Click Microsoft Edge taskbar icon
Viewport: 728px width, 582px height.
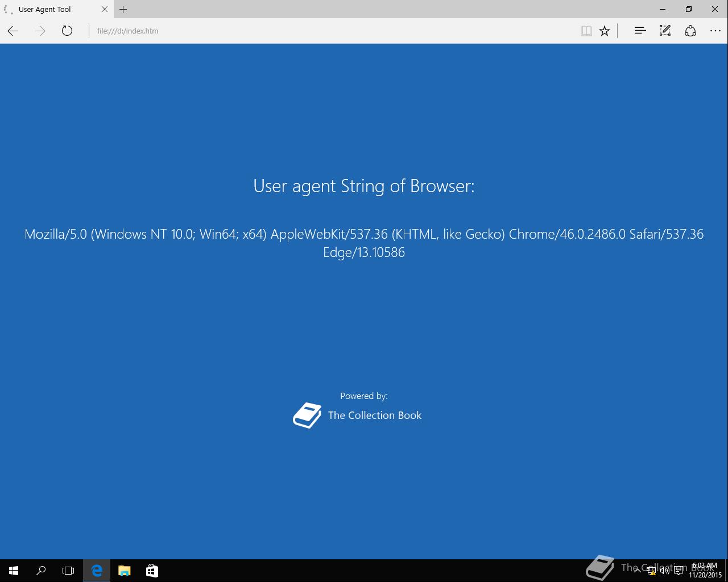(x=97, y=571)
